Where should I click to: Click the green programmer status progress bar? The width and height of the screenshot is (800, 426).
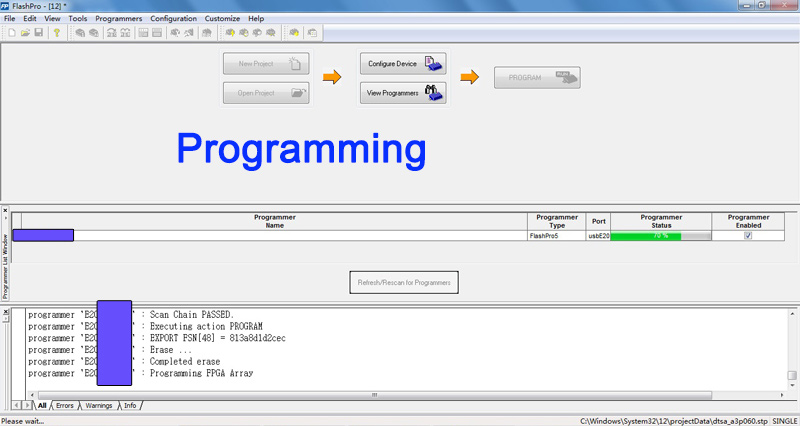(660, 236)
